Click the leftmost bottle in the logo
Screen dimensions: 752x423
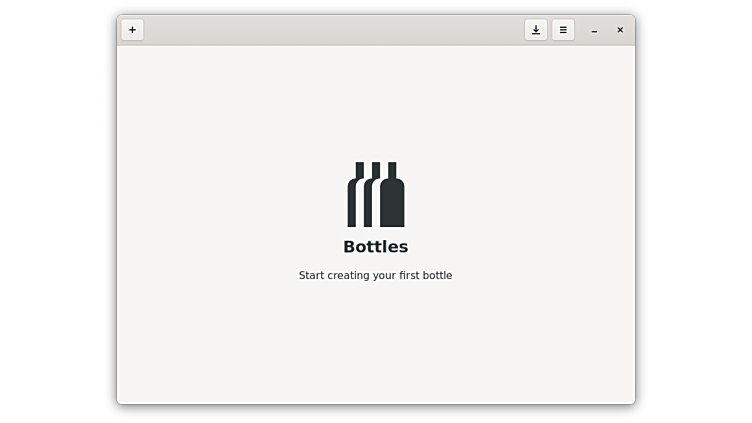[x=354, y=200]
